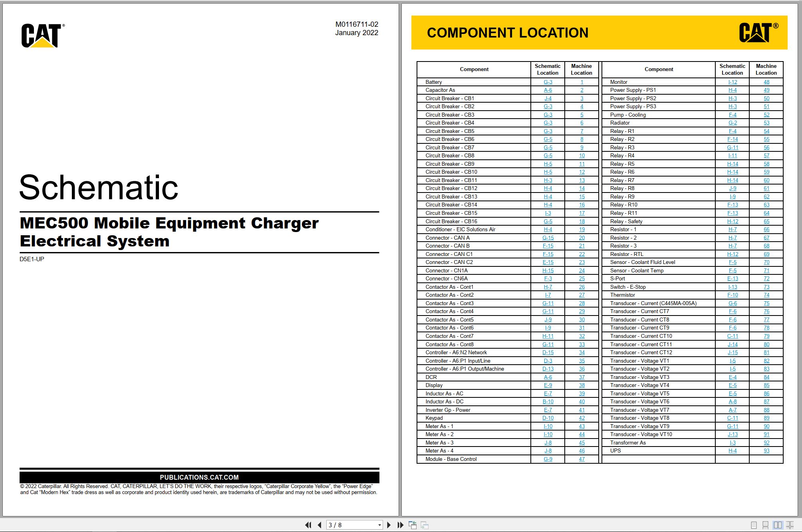Image resolution: width=802 pixels, height=532 pixels.
Task: Open Conditioner EIC Solutions Air location 19
Action: (582, 229)
